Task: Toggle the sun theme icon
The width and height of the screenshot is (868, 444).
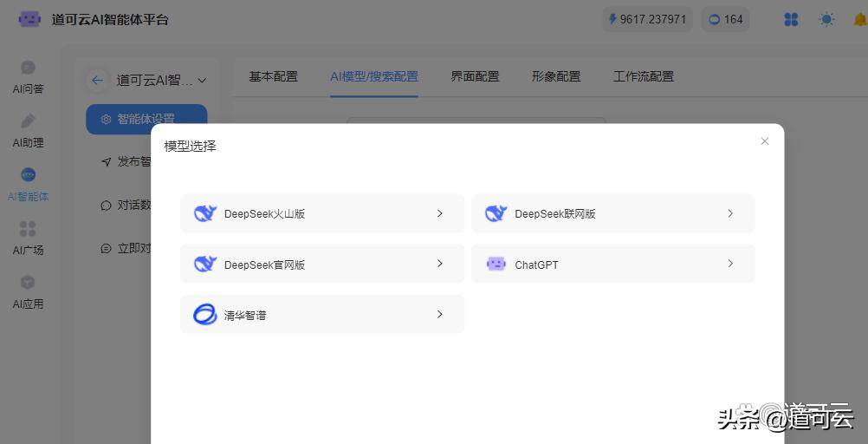Action: coord(827,19)
